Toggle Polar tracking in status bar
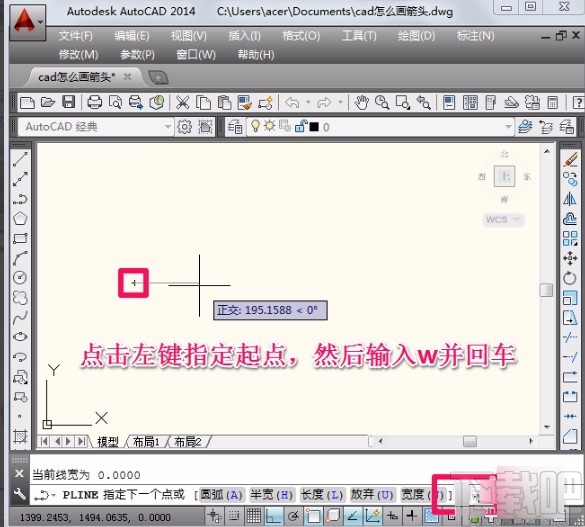Viewport: 585px width, 527px height. click(294, 516)
